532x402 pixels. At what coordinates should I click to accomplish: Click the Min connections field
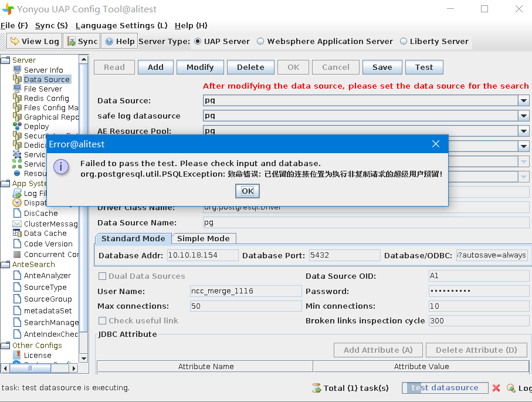click(479, 306)
